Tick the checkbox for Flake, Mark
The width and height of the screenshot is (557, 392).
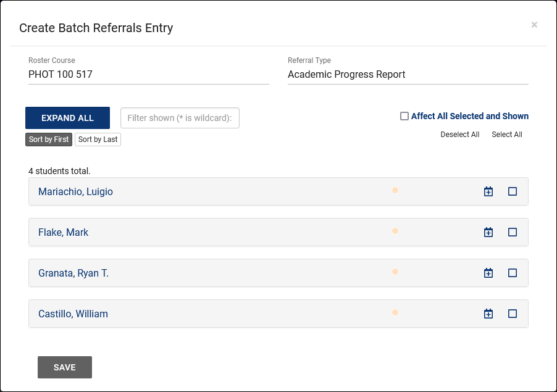[512, 232]
